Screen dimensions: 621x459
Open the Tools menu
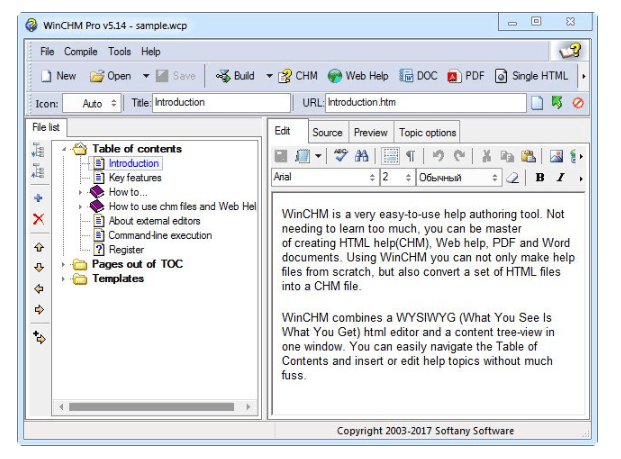tap(120, 51)
